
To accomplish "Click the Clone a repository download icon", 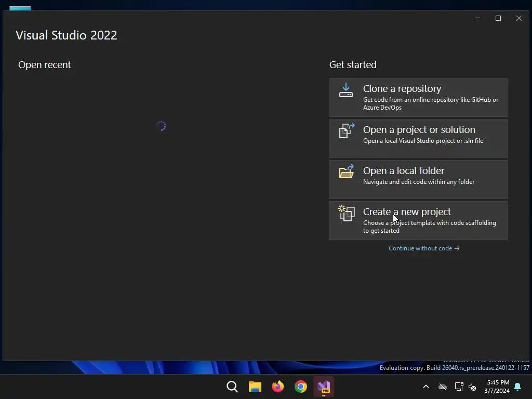I will click(x=345, y=90).
